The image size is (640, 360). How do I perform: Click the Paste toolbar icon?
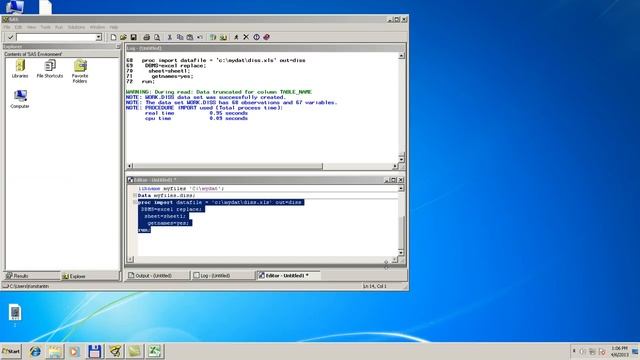pos(190,37)
